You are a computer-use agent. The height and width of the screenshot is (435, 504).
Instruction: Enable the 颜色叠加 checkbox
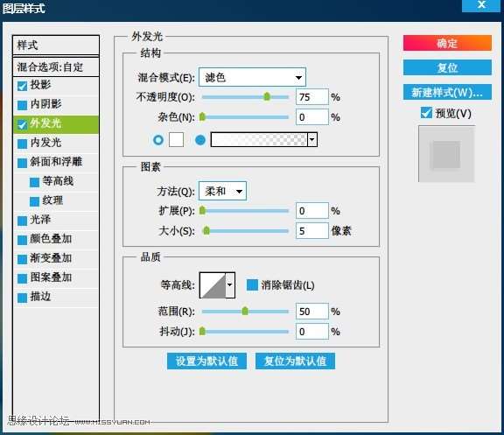point(22,240)
